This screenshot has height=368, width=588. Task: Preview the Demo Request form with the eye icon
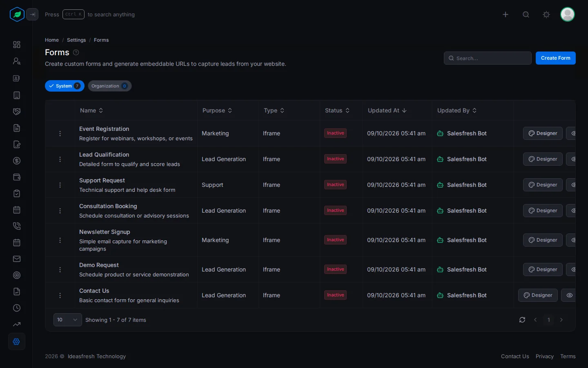tap(571, 269)
